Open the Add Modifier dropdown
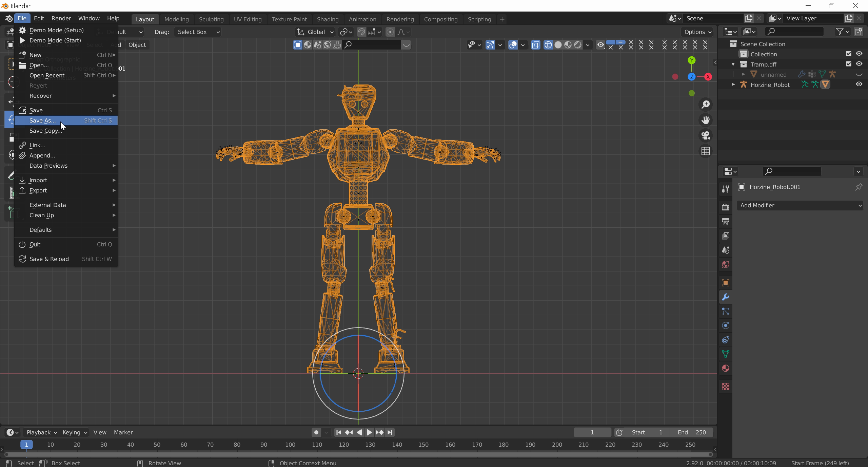 pos(800,205)
